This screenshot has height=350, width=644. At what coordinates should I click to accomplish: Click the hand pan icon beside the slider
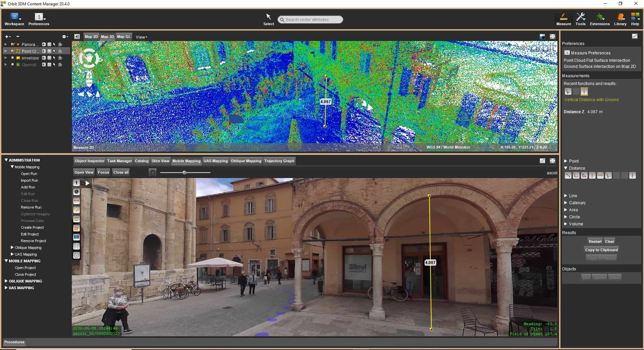tap(153, 172)
